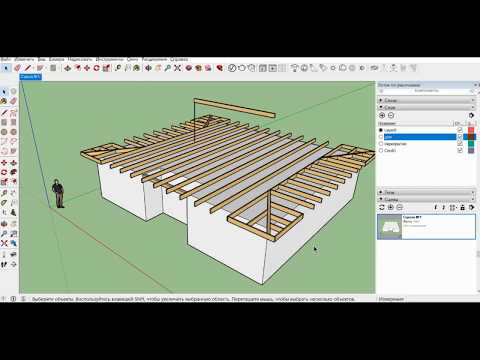Select the Rectangle tool in left toolbar
Screen dimensions: 480x360
4,122
